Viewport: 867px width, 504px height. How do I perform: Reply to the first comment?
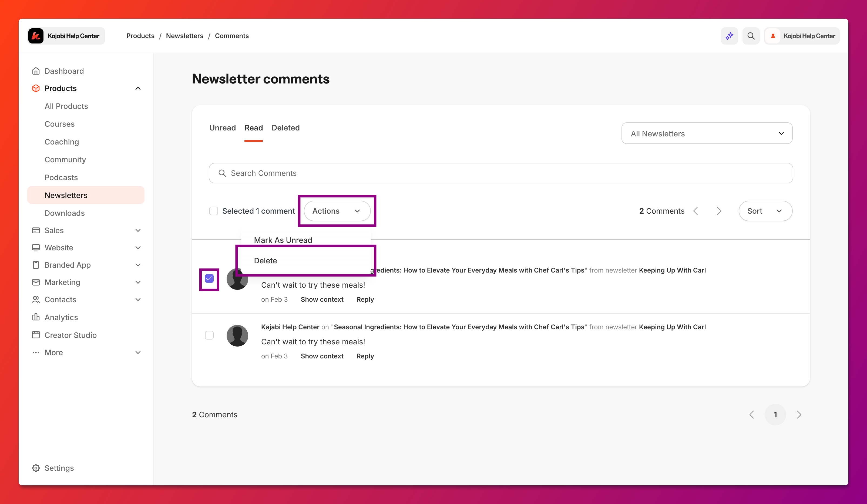[365, 300]
